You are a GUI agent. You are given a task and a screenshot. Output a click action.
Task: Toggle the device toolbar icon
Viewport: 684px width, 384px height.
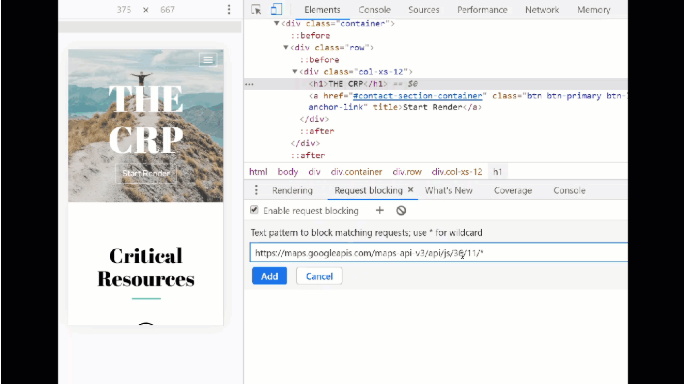point(276,10)
